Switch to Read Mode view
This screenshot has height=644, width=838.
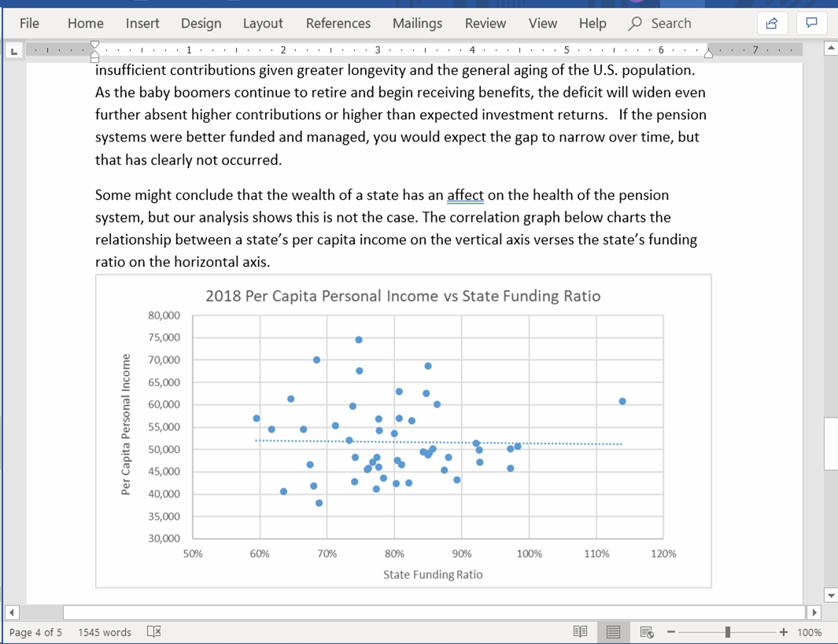[x=581, y=631]
